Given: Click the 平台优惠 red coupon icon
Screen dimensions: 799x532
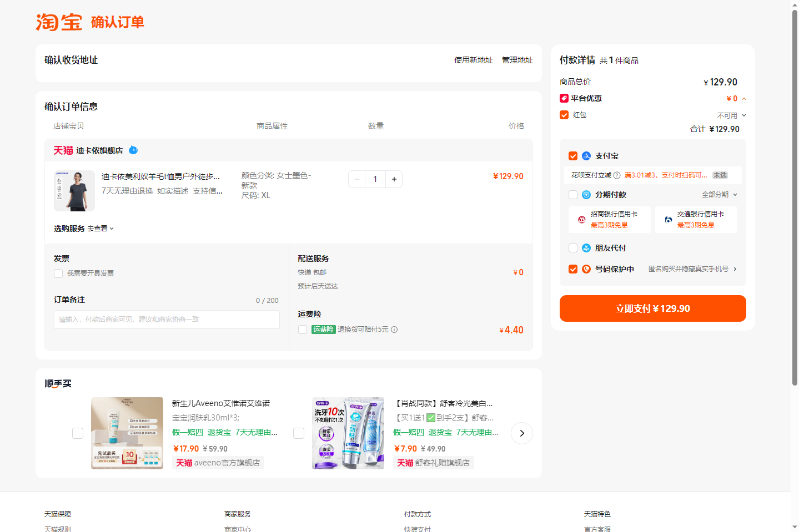Looking at the screenshot, I should click(564, 98).
